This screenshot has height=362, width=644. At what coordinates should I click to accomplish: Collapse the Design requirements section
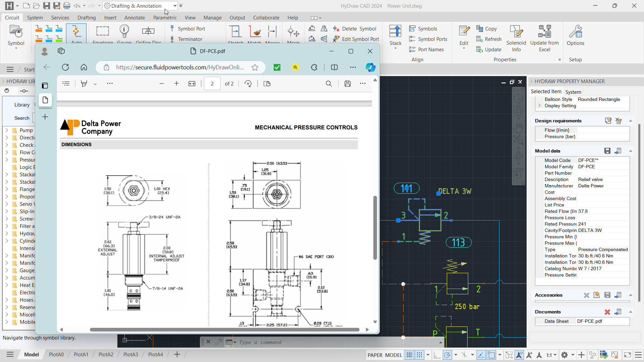pyautogui.click(x=631, y=121)
